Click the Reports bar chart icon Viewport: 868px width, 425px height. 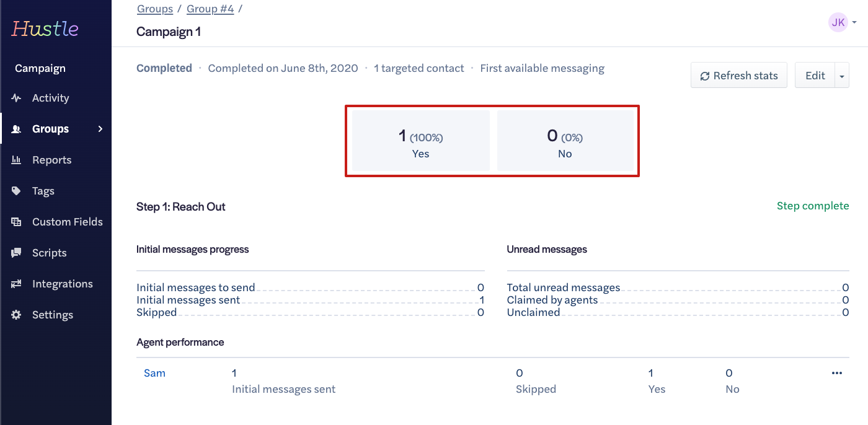[17, 160]
